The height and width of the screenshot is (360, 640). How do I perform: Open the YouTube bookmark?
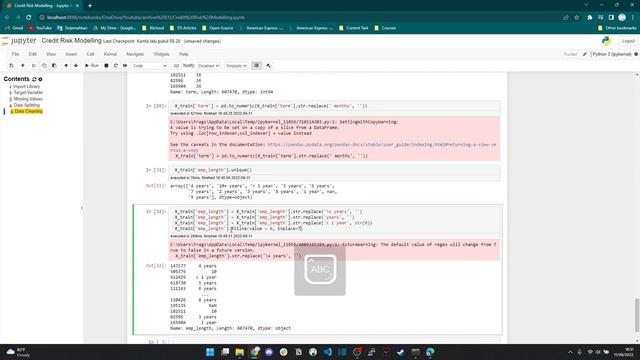[40, 28]
